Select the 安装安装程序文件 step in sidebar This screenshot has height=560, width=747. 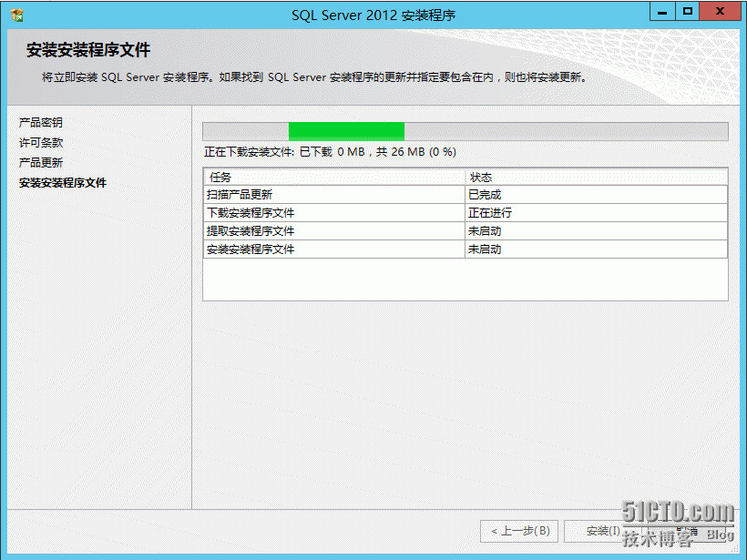[63, 182]
